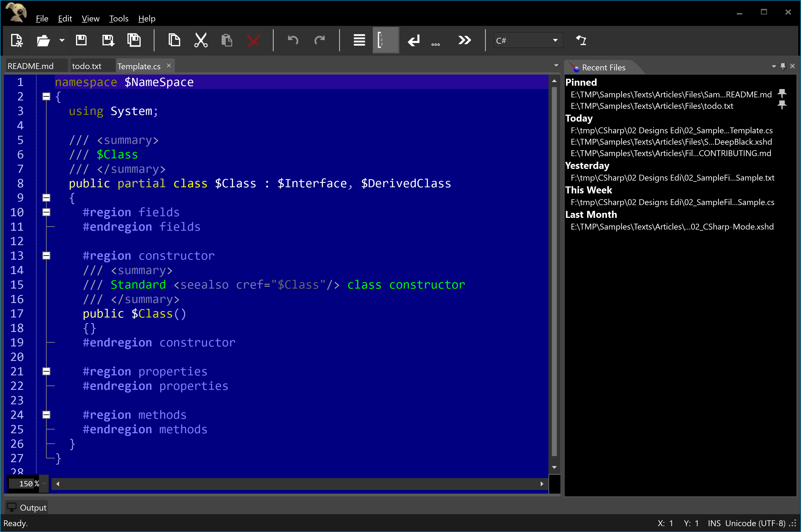The height and width of the screenshot is (532, 801).
Task: Open pinned todo.txt recent file
Action: pos(652,106)
